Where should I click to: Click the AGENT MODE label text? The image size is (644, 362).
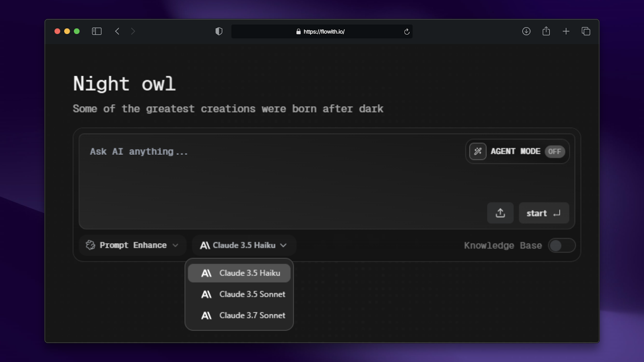click(x=515, y=152)
